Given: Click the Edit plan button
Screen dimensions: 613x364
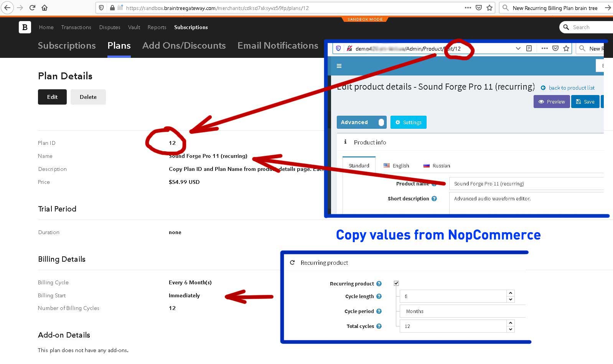Looking at the screenshot, I should tap(52, 97).
